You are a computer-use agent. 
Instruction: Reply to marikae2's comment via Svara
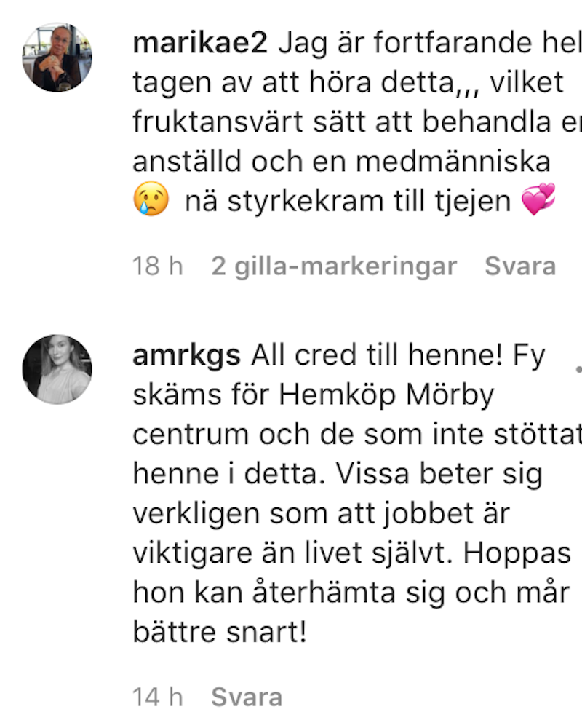click(x=520, y=266)
